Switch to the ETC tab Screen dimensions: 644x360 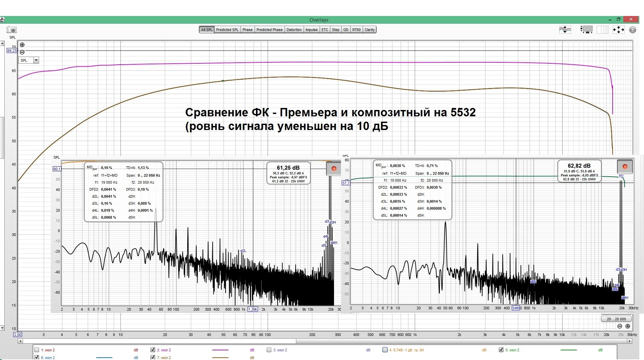[x=325, y=30]
